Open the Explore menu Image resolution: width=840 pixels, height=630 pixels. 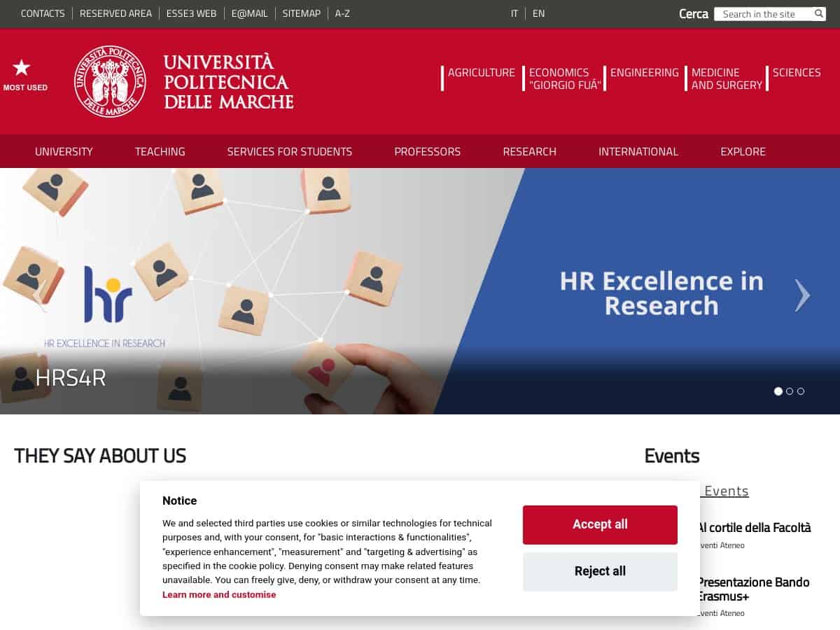(x=743, y=151)
